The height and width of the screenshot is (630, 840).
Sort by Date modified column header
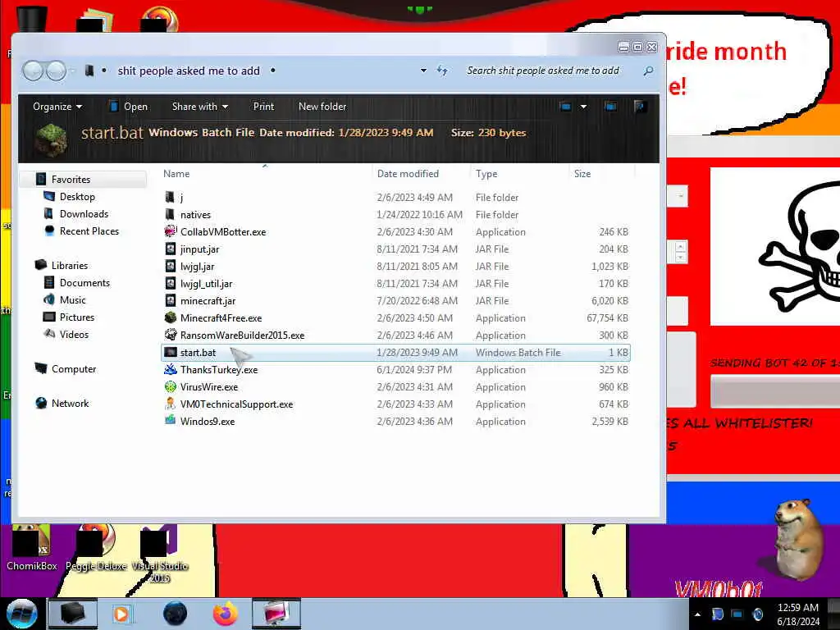click(x=421, y=174)
